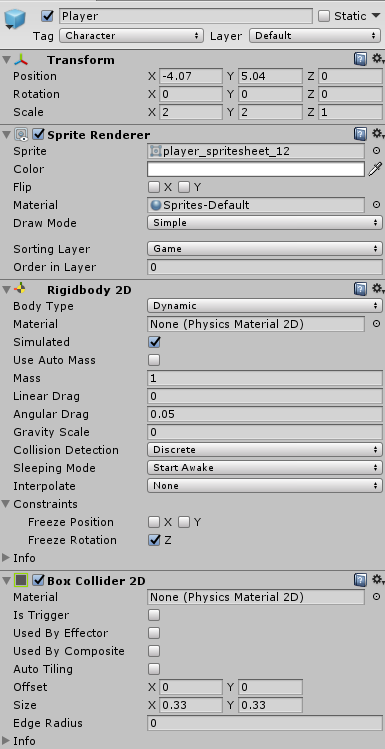Viewport: 385px width, 749px height.
Task: Click the Transform axes icon
Action: click(21, 60)
